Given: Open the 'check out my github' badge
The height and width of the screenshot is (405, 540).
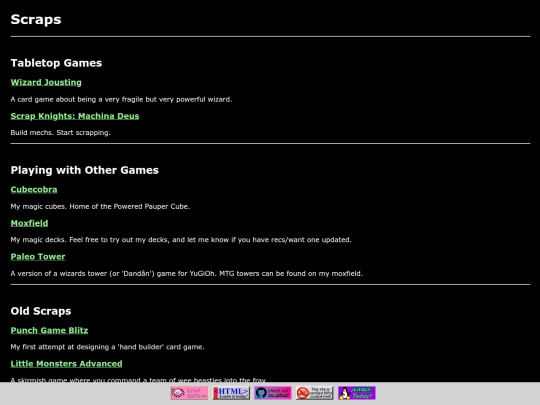Looking at the screenshot, I should pos(273,393).
